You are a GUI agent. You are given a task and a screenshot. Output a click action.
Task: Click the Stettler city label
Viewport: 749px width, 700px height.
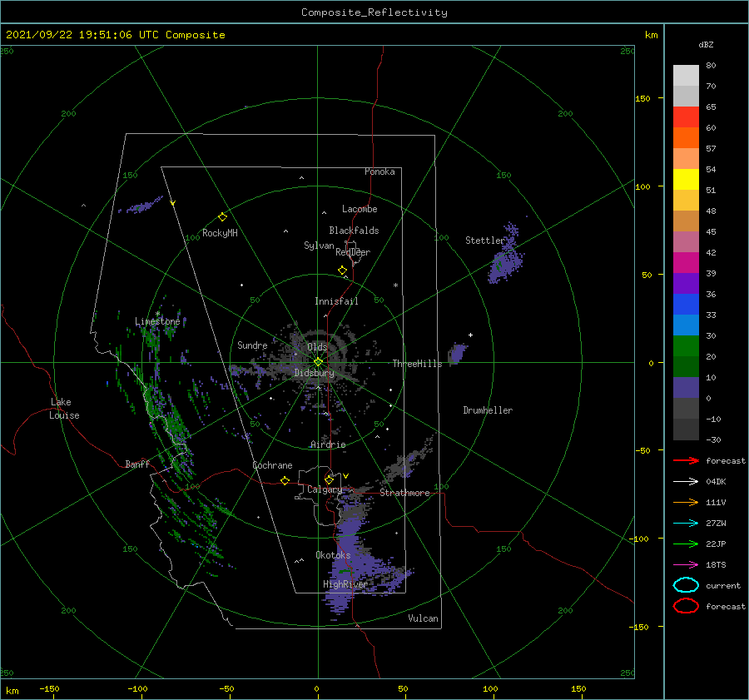(485, 241)
